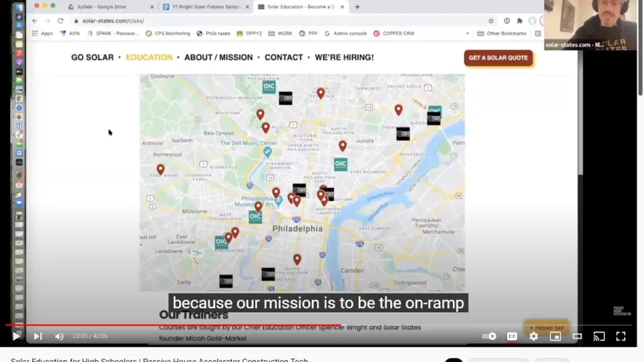644x362 pixels.
Task: Open a new browser tab
Action: point(357,7)
